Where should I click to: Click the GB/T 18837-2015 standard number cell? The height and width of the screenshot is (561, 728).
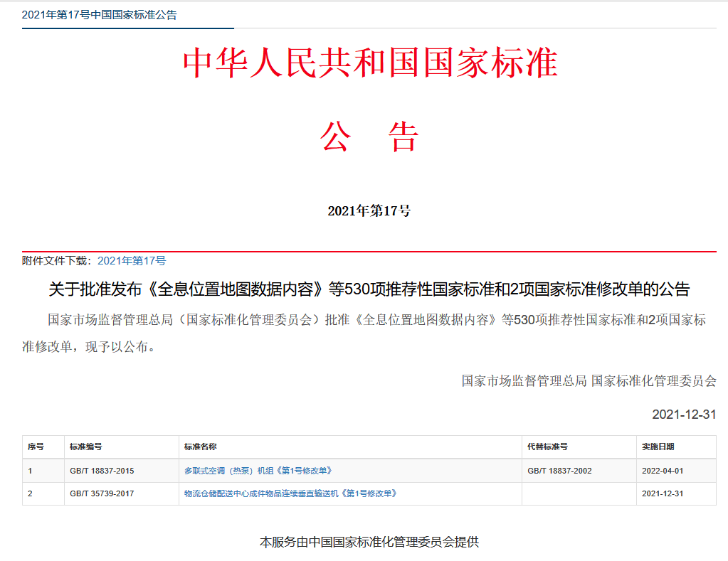(x=102, y=471)
